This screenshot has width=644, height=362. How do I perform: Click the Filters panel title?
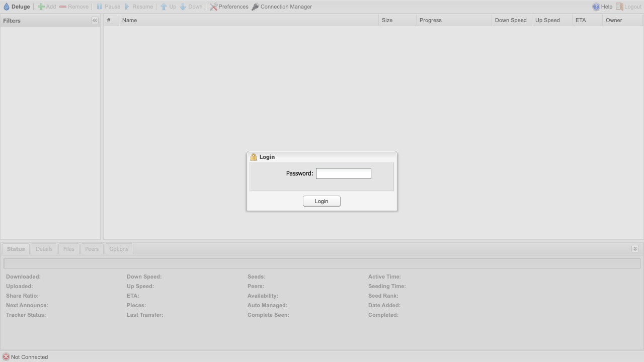(12, 21)
